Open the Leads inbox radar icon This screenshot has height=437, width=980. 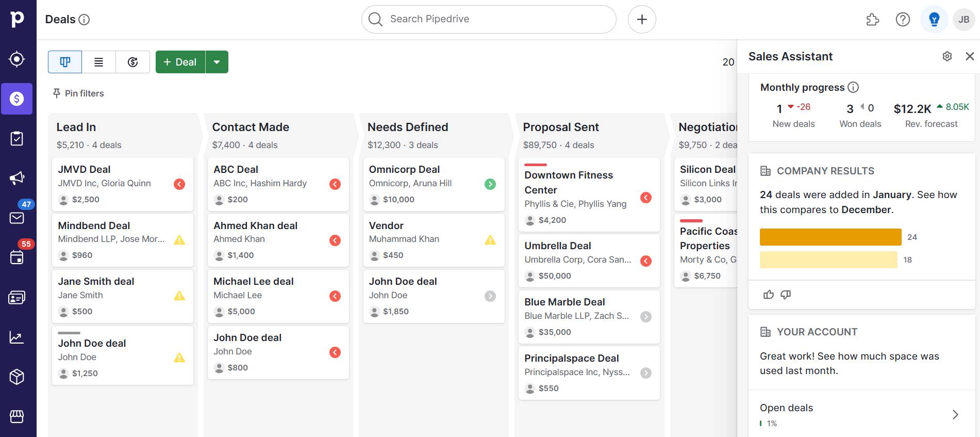16,59
